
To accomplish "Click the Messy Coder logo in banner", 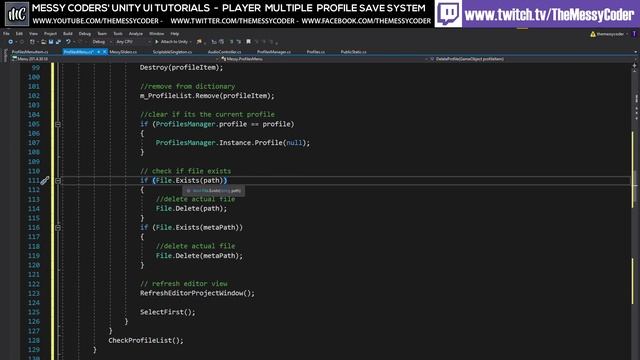I will coord(17,14).
